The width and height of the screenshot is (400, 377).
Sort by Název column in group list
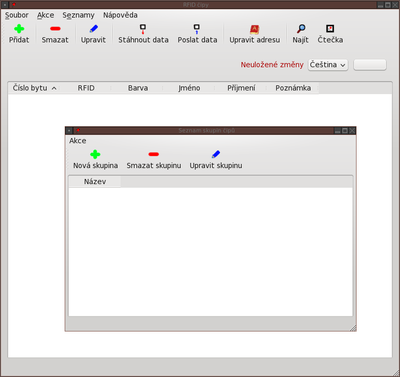click(x=95, y=182)
